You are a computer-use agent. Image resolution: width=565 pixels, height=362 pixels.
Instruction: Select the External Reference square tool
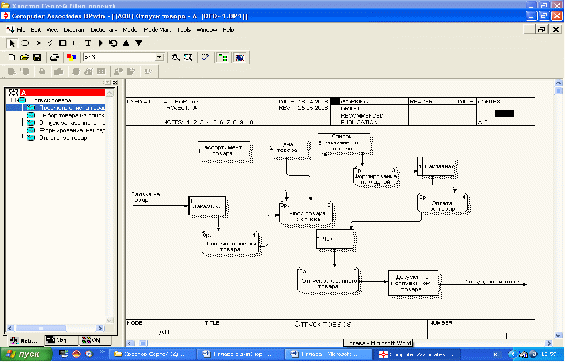tap(63, 43)
